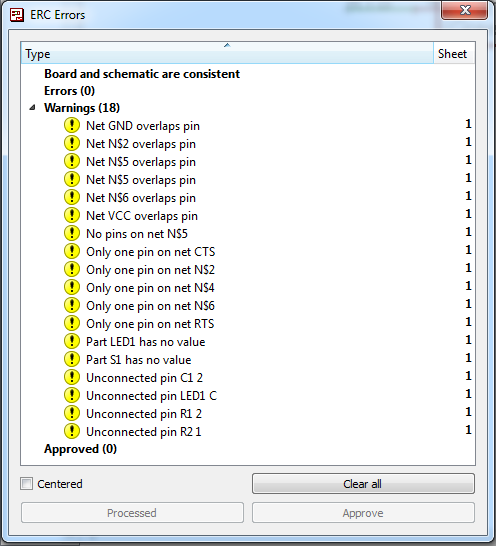Screen dimensions: 496x546
Task: Click warning icon for Unconnected pin R2 1
Action: [x=72, y=431]
